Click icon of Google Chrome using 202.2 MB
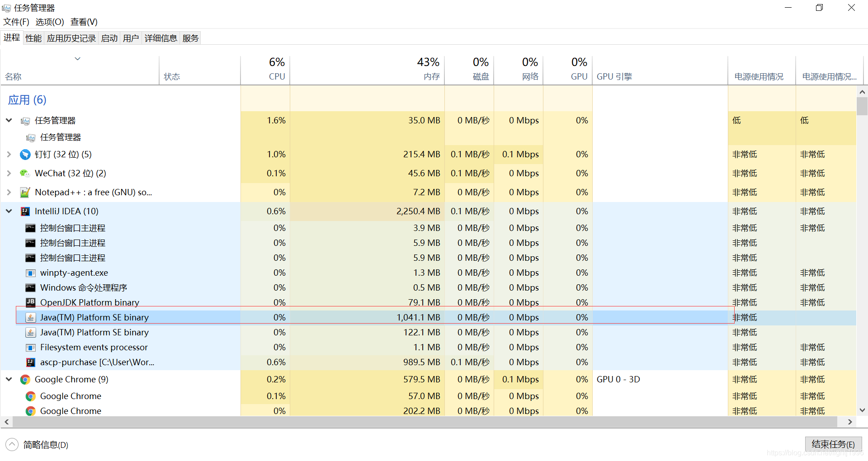Screen dimensions: 868x461 point(30,411)
